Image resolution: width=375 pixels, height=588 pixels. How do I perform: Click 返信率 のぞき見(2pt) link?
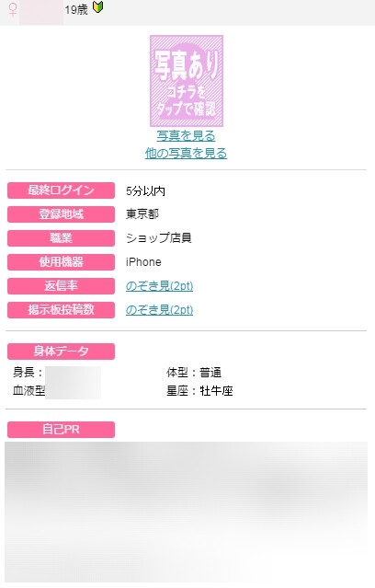click(159, 286)
